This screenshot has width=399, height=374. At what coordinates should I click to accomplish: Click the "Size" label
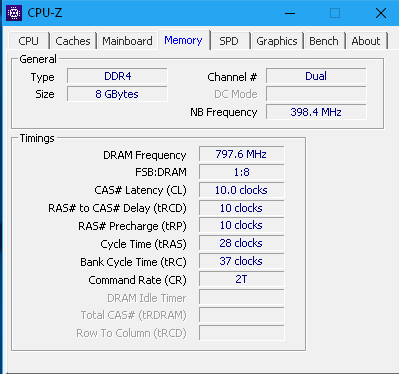point(45,94)
